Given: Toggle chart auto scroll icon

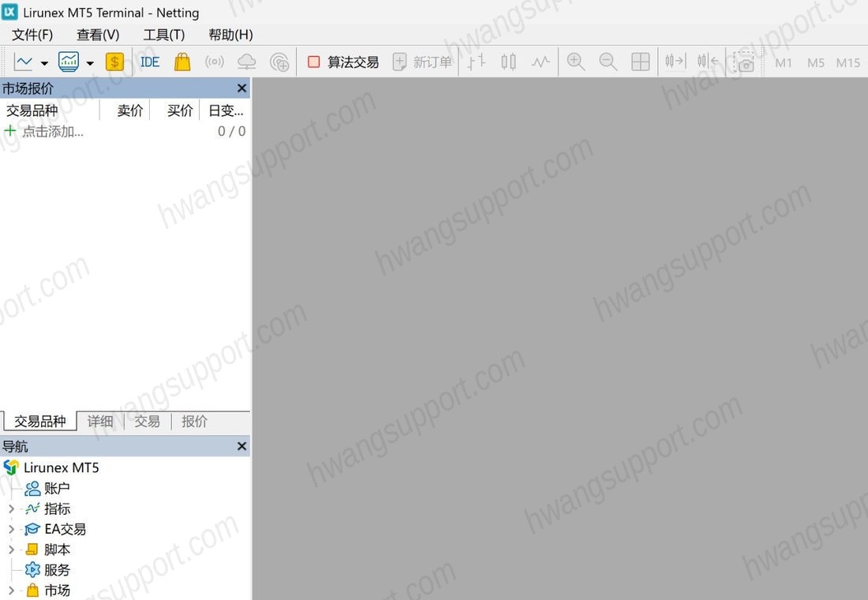Looking at the screenshot, I should (x=675, y=61).
